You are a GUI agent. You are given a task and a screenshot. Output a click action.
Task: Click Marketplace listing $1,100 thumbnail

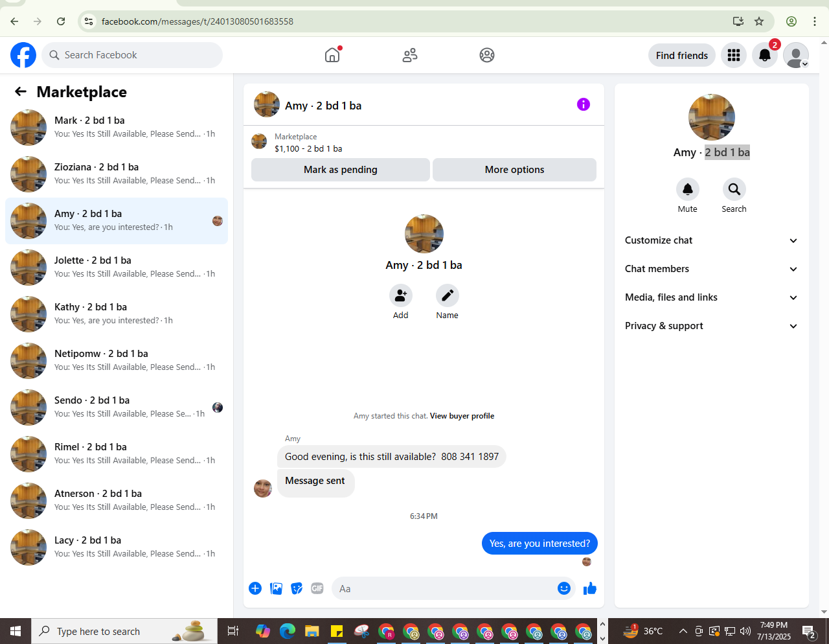pyautogui.click(x=259, y=141)
